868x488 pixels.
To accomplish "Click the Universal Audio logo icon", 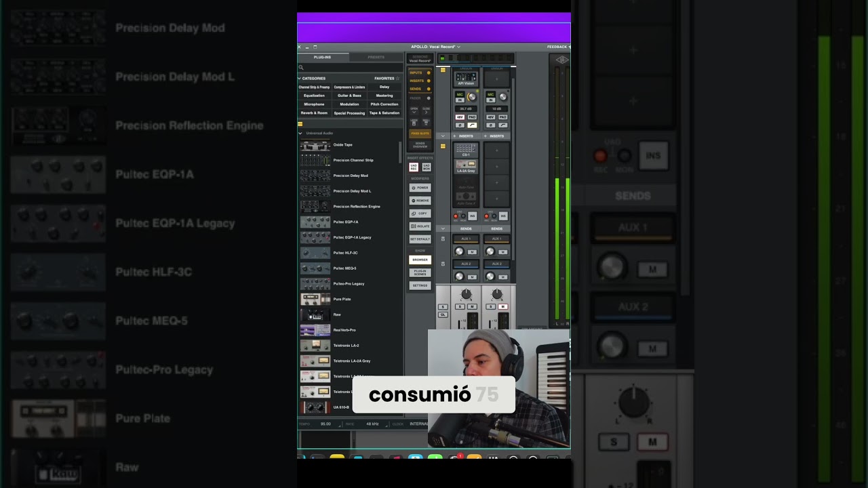I will pos(562,60).
